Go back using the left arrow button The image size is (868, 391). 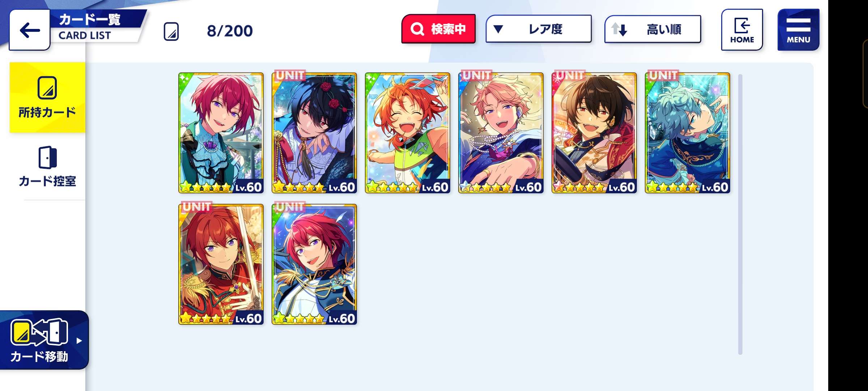click(30, 30)
